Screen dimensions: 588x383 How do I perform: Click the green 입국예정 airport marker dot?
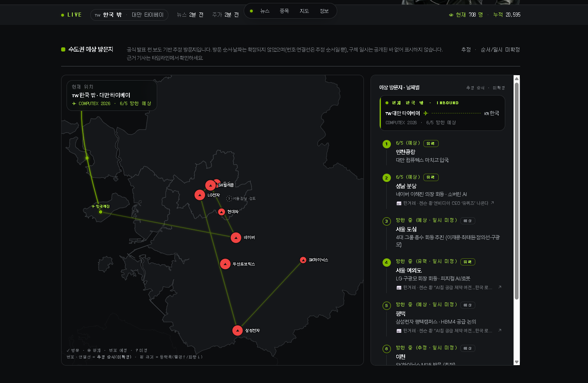[x=101, y=212]
